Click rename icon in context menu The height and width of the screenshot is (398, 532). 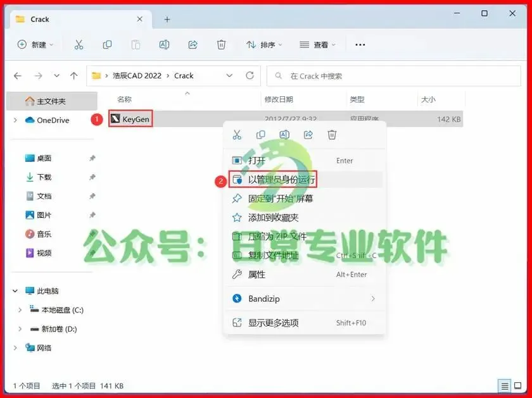point(284,135)
